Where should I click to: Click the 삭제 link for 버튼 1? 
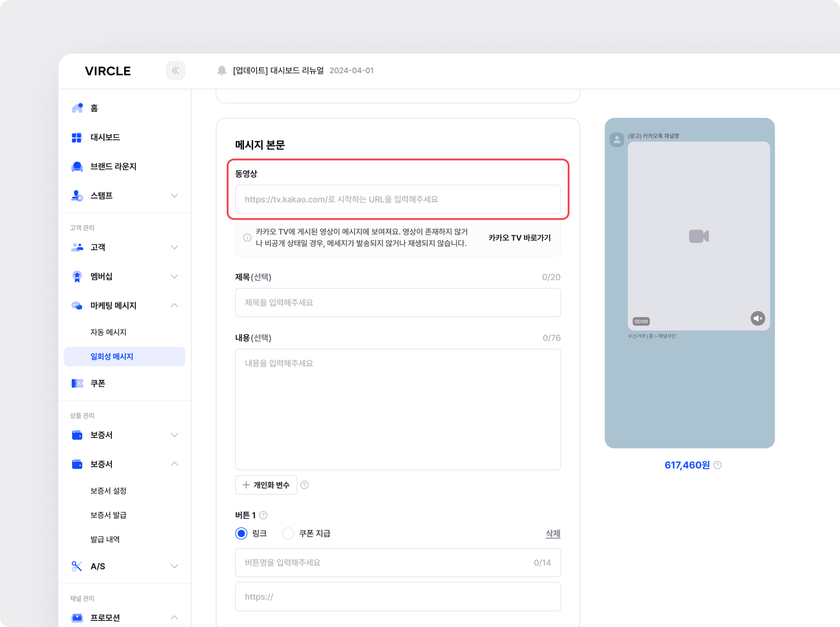pyautogui.click(x=553, y=533)
